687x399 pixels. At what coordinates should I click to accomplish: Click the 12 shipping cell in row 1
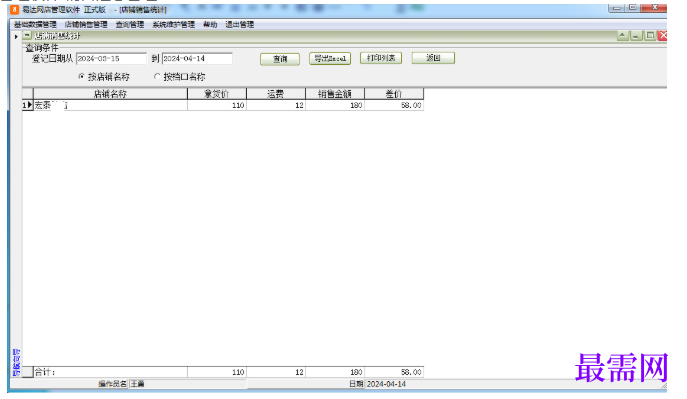point(276,105)
